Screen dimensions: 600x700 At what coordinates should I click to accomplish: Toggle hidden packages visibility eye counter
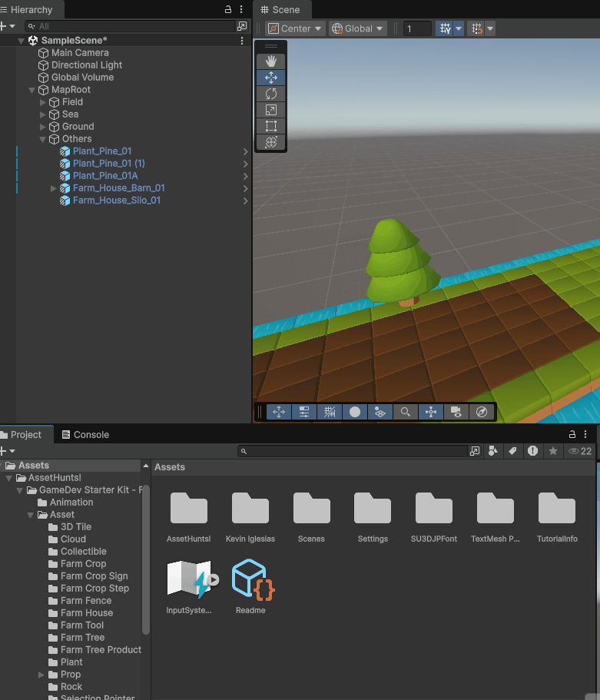coord(580,451)
